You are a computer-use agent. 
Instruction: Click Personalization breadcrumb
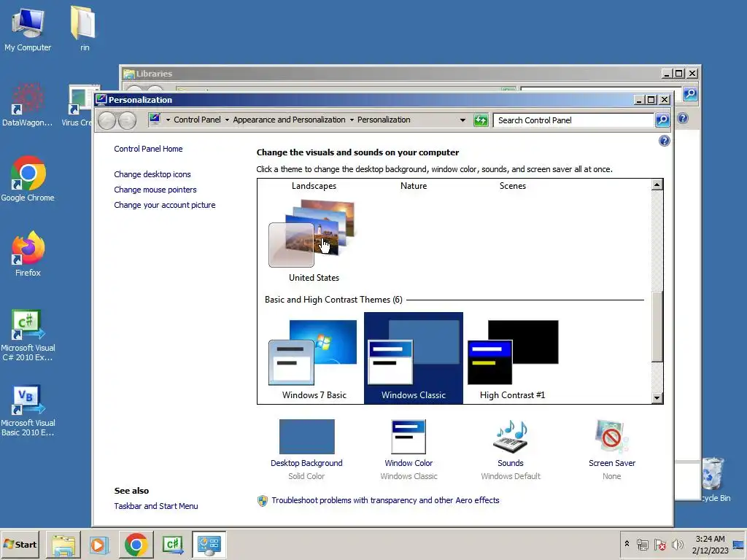384,120
